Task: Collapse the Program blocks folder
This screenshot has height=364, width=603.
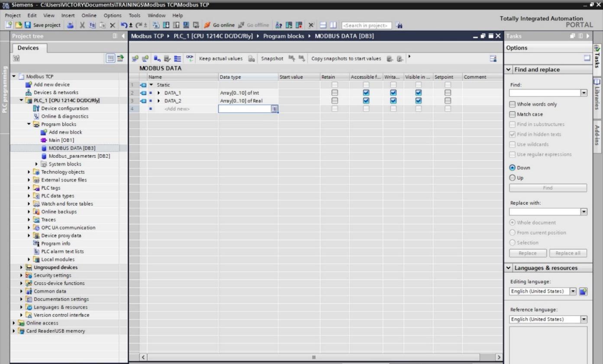Action: [29, 124]
